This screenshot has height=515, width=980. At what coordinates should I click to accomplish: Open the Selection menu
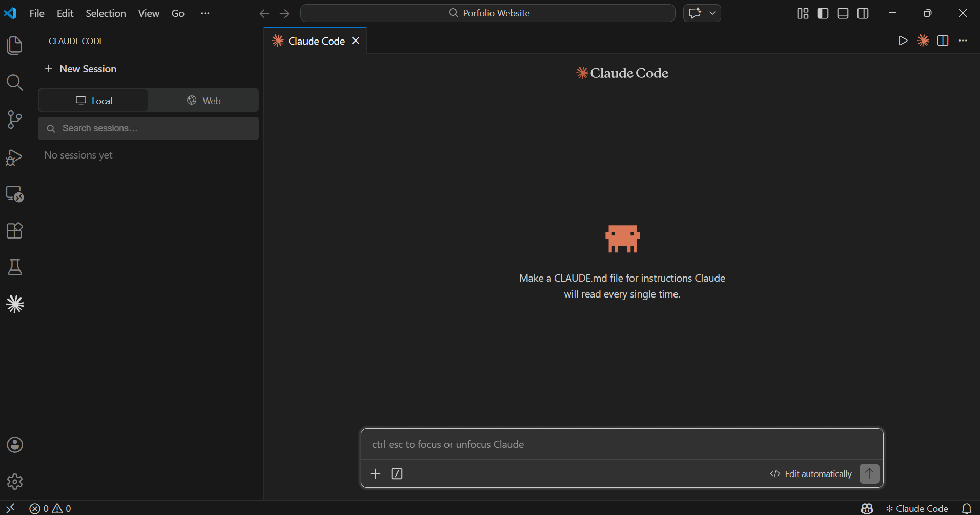(x=106, y=13)
